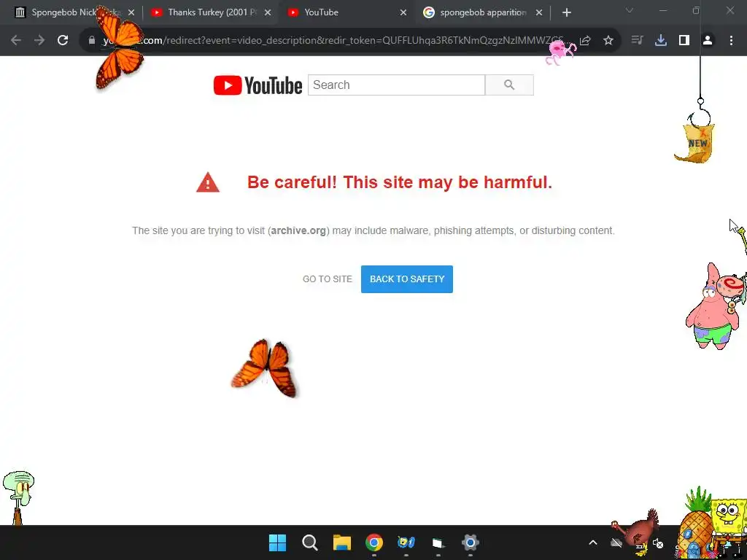Click the 'Be careful! This site may be harmful.' heading
Screen dimensions: 747x560
click(x=400, y=182)
